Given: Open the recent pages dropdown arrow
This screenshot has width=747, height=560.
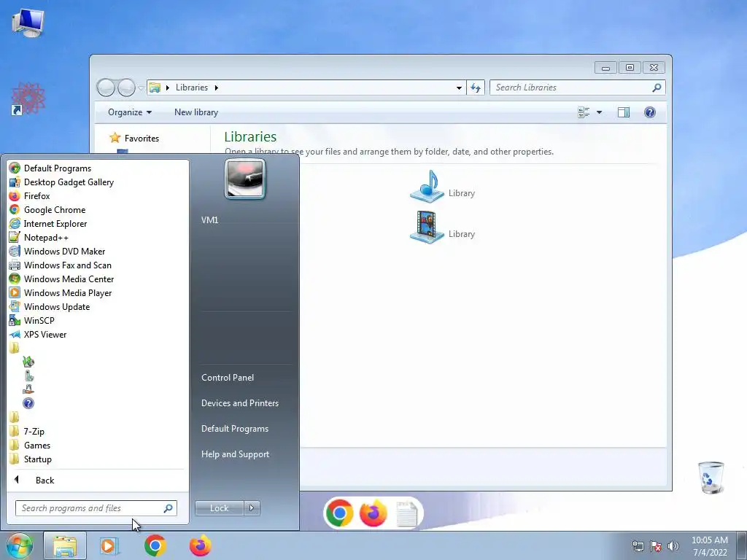Looking at the screenshot, I should coord(141,88).
